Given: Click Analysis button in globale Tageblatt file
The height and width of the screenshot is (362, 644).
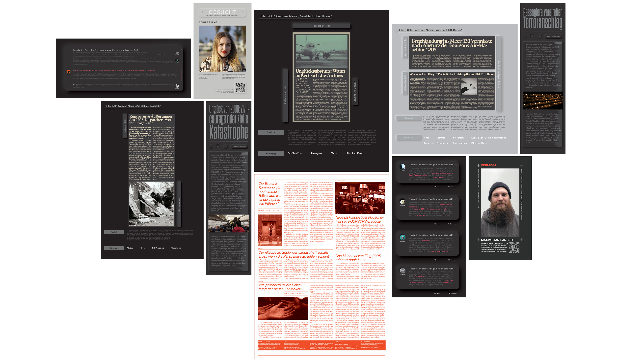Looking at the screenshot, I should (114, 232).
